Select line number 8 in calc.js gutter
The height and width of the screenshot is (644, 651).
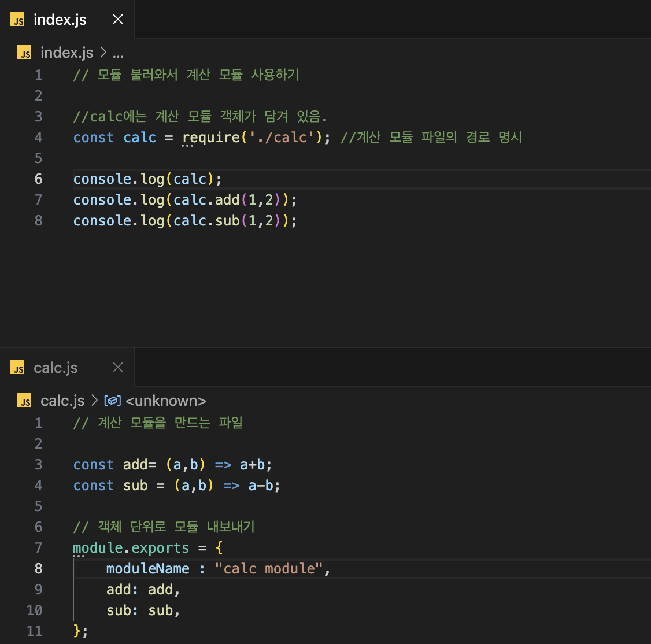pyautogui.click(x=38, y=568)
